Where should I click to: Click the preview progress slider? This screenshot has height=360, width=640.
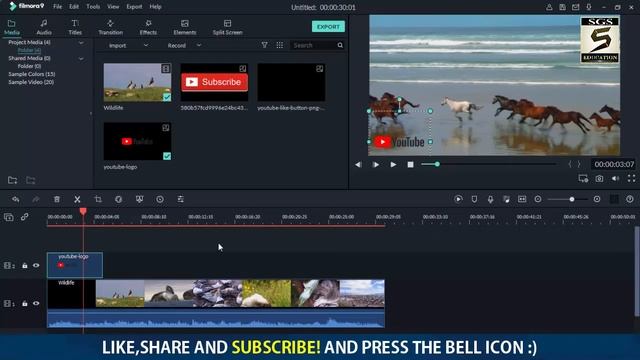click(x=489, y=164)
